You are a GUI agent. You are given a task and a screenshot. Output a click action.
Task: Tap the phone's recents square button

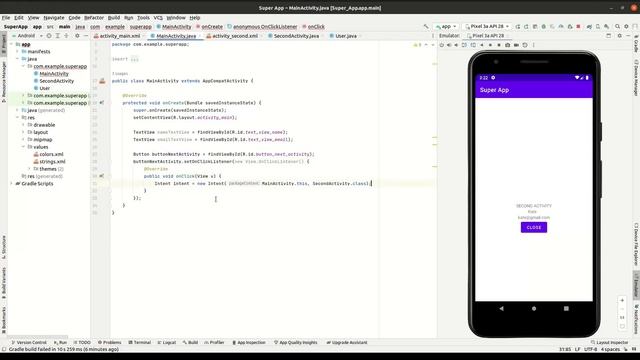click(566, 309)
